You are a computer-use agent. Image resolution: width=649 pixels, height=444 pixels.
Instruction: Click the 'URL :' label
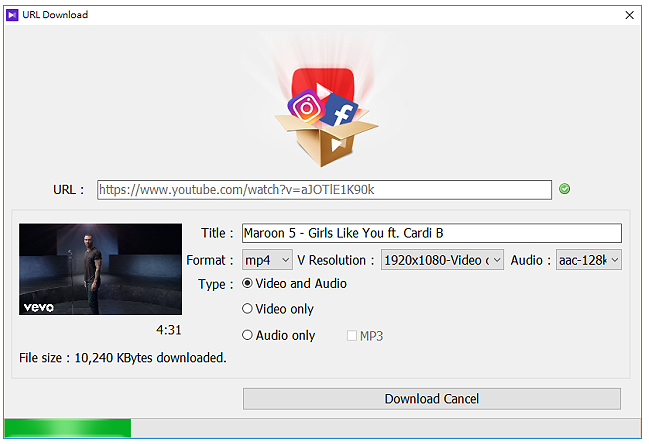(69, 191)
